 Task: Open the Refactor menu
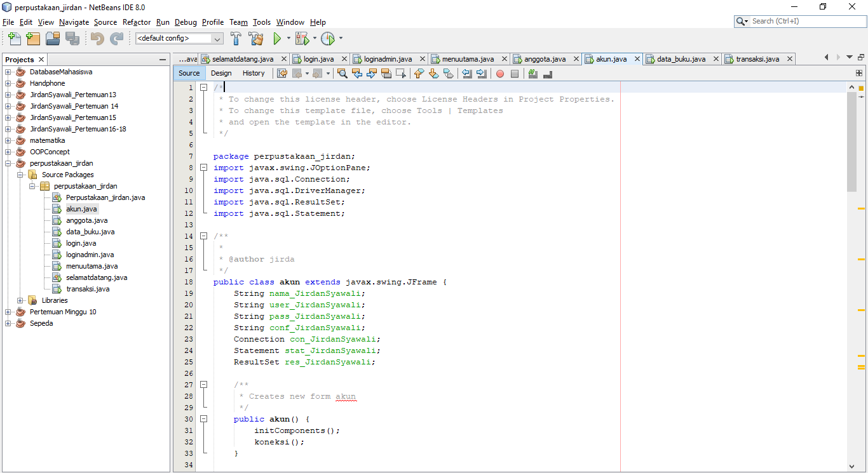[x=136, y=22]
